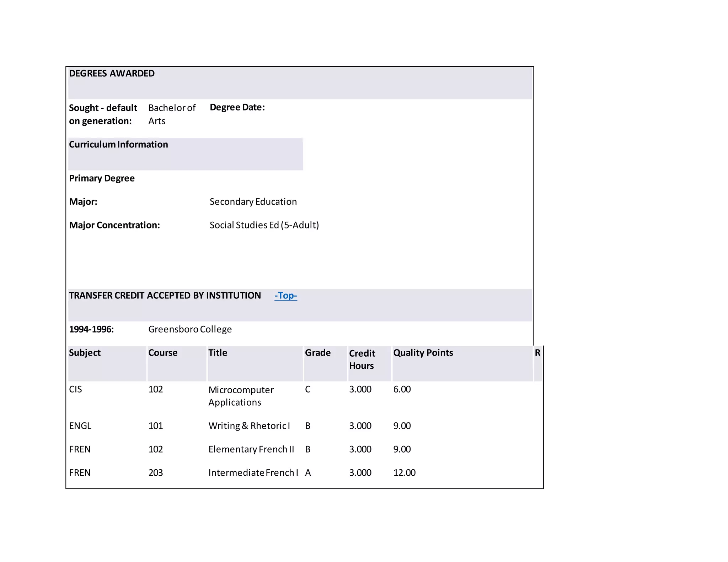Click the Grade column header

point(317,353)
